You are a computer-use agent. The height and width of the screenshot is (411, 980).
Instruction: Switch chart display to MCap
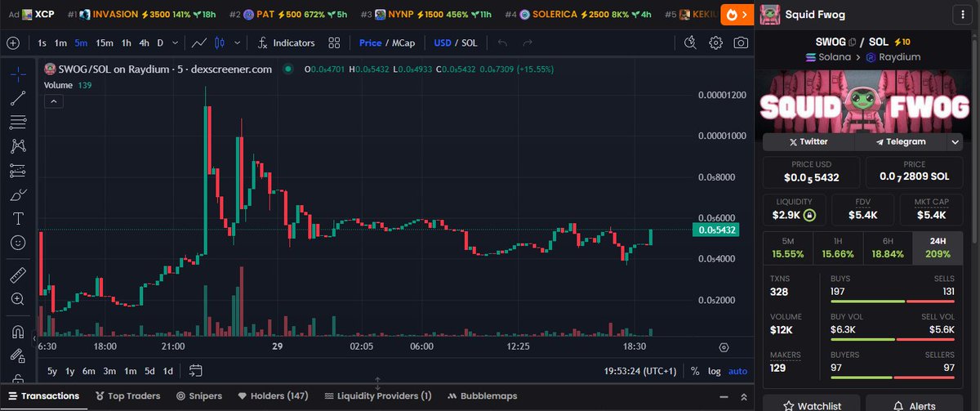click(405, 42)
